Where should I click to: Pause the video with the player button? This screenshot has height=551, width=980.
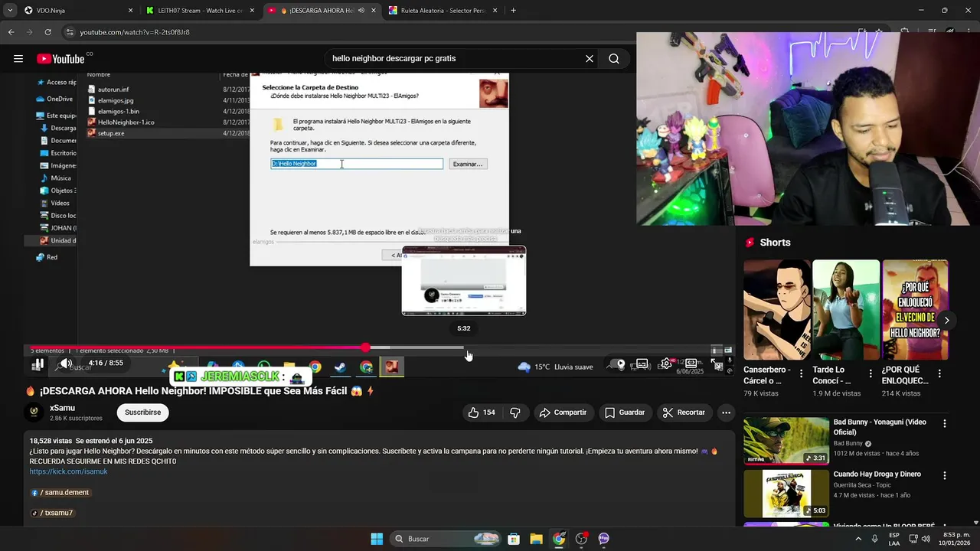click(x=38, y=364)
